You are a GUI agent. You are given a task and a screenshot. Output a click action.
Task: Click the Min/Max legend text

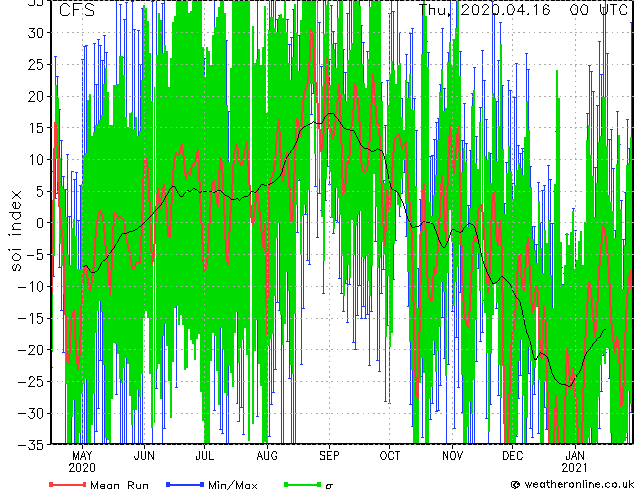(x=232, y=485)
